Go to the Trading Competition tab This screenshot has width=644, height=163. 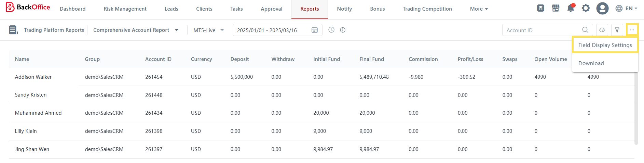(x=427, y=9)
